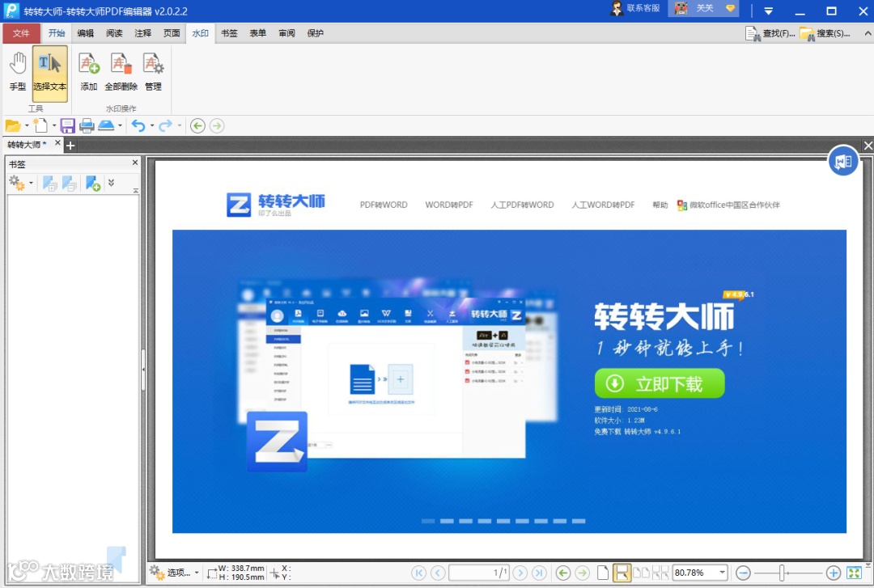
Task: Click the scanner icon in the quick toolbar
Action: [106, 126]
